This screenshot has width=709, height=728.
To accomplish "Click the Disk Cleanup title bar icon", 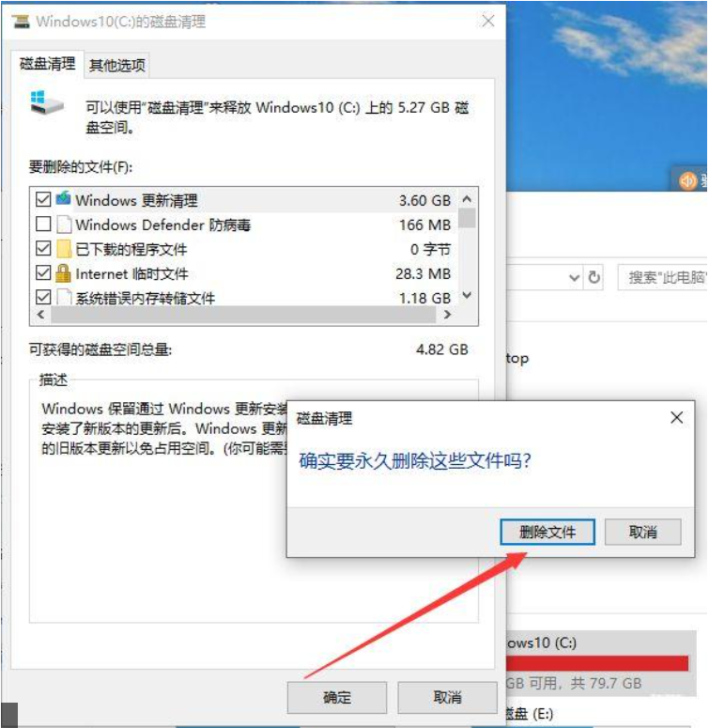I will 21,21.
